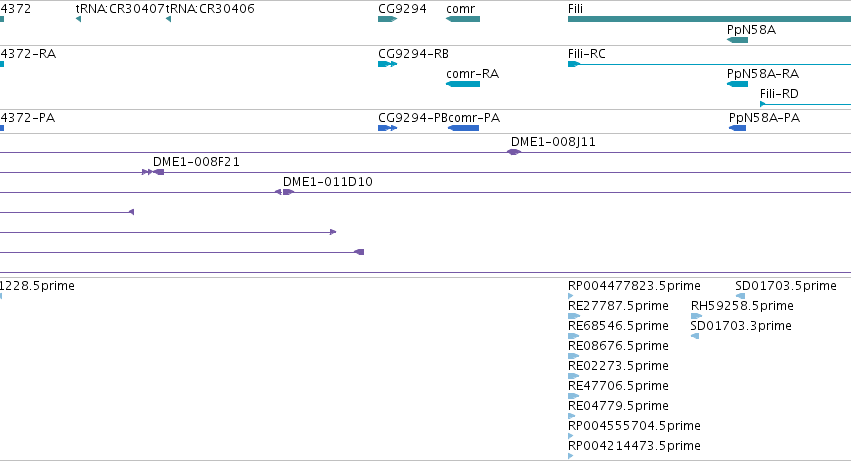Viewport: 851px width, 461px height.
Task: Click the CG9294-PB protein glyph
Action: click(x=388, y=128)
